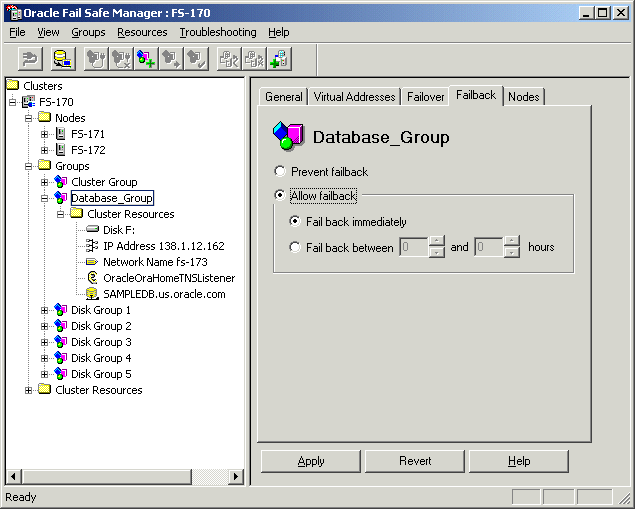The image size is (635, 509).
Task: Click the create group toolbar icon
Action: [x=146, y=59]
